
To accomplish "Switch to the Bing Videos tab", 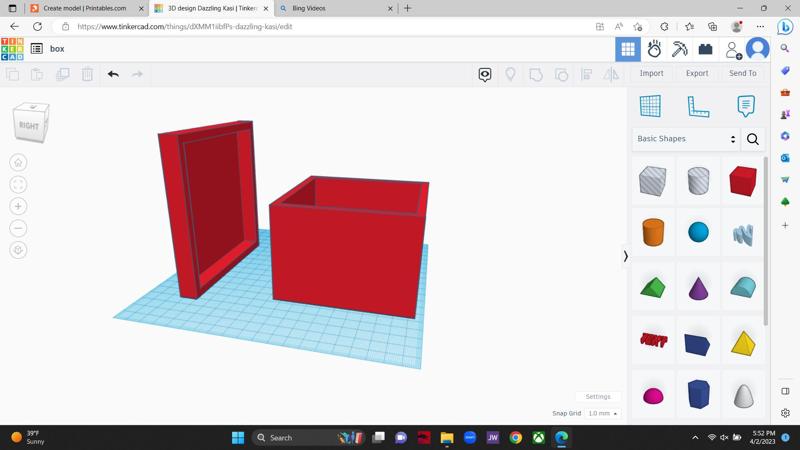I will coord(309,8).
